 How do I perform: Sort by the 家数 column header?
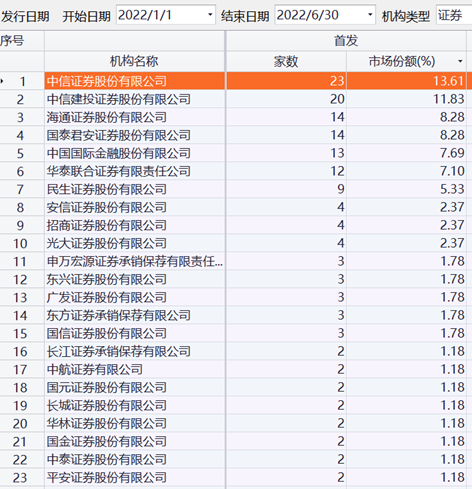click(x=286, y=61)
